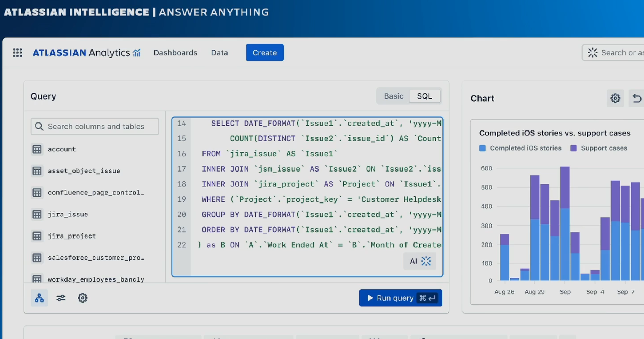Click the undo arrow in Chart panel
Screen dimensions: 644x339
tap(637, 98)
